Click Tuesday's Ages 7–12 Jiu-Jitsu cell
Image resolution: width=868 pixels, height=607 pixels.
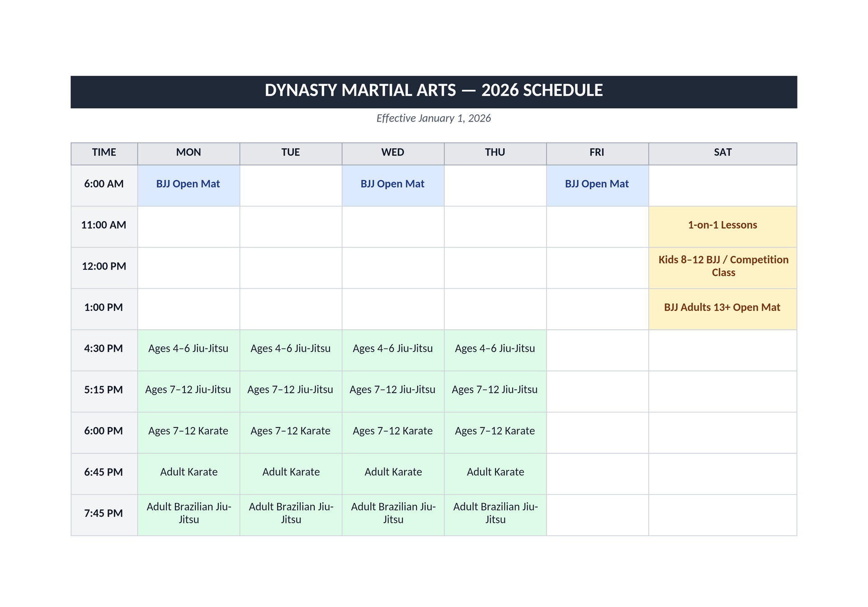(291, 391)
